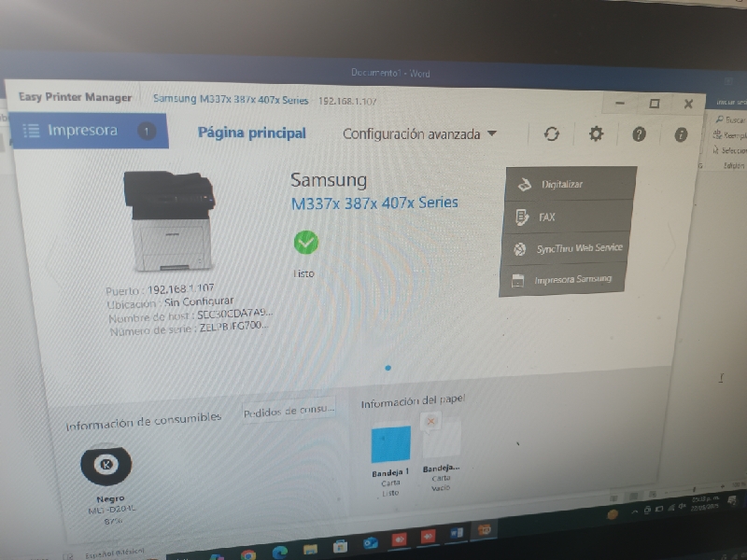Viewport: 747px width, 560px height.
Task: Click the Número de serie line
Action: coord(190,329)
